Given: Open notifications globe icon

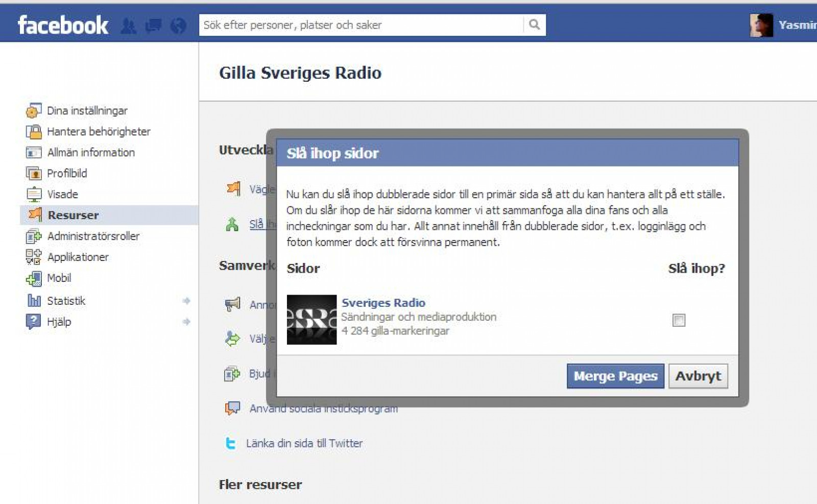Looking at the screenshot, I should (x=178, y=26).
